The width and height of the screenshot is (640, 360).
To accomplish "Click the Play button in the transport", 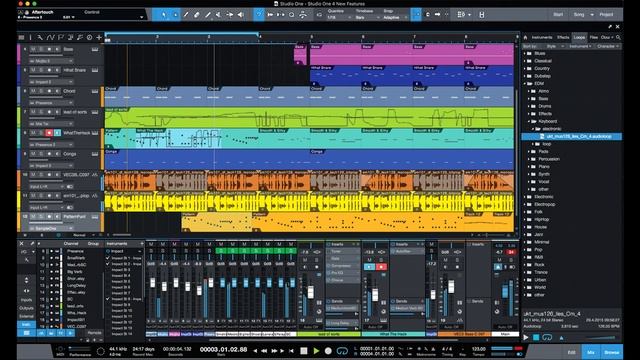I will 316,351.
